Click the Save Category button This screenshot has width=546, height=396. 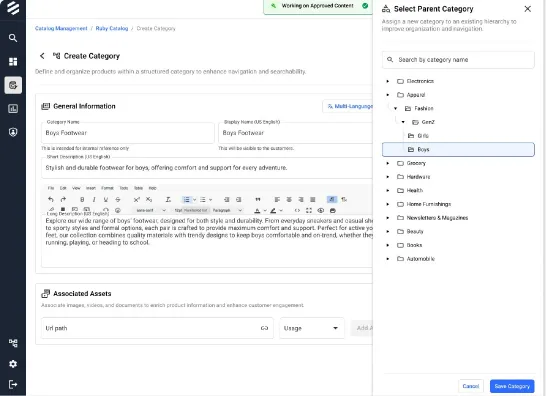pos(512,386)
